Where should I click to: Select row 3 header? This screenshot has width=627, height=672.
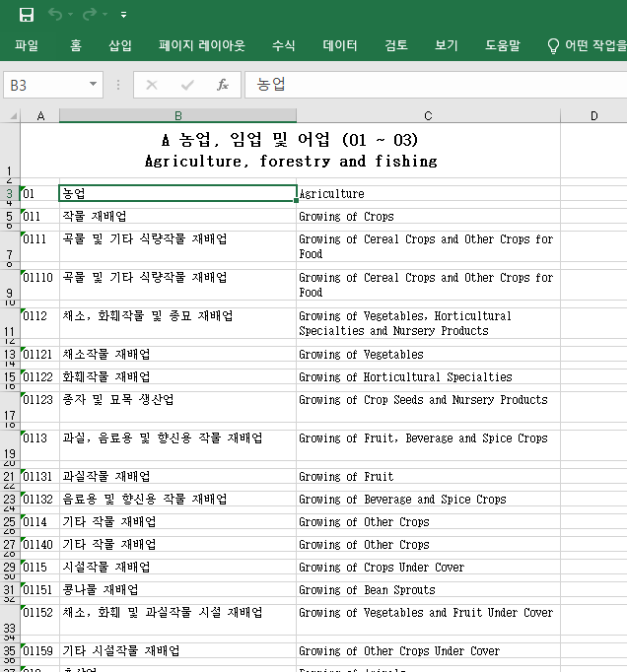(10, 193)
